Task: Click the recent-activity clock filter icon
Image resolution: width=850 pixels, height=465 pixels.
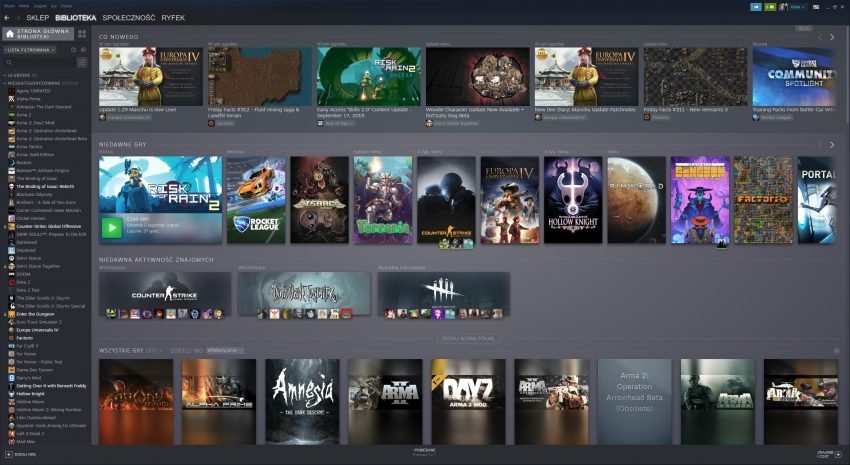Action: pos(74,50)
